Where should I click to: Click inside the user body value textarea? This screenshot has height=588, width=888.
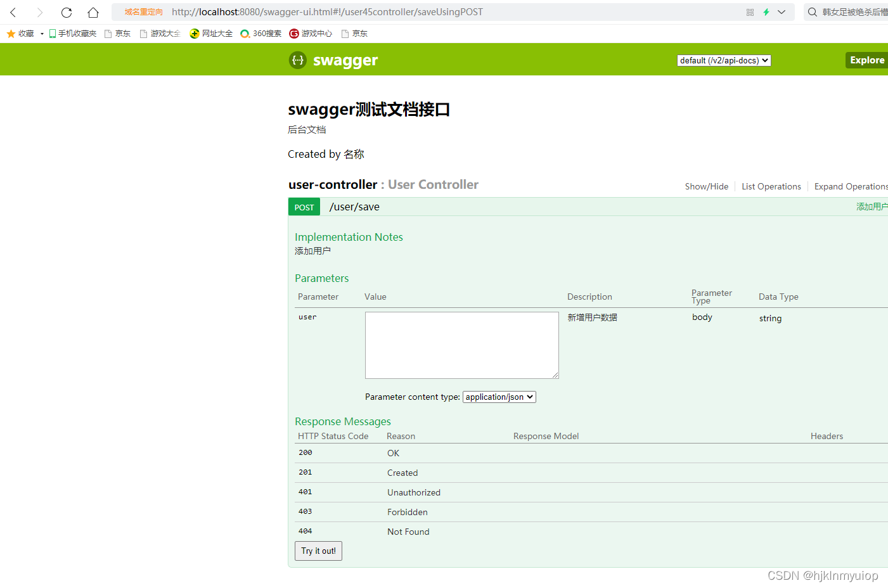pyautogui.click(x=462, y=345)
